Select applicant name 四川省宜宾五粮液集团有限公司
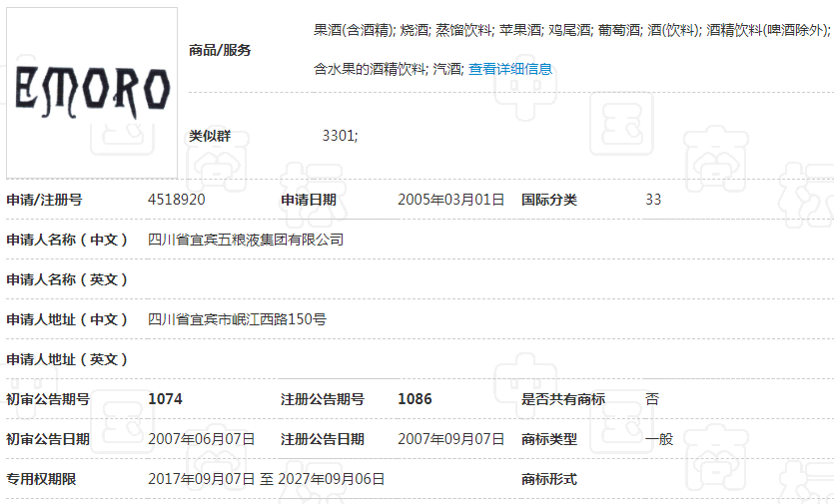This screenshot has height=504, width=834. click(245, 240)
